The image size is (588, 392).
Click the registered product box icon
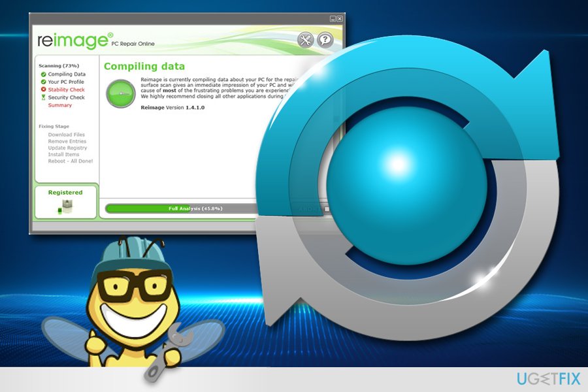65,206
